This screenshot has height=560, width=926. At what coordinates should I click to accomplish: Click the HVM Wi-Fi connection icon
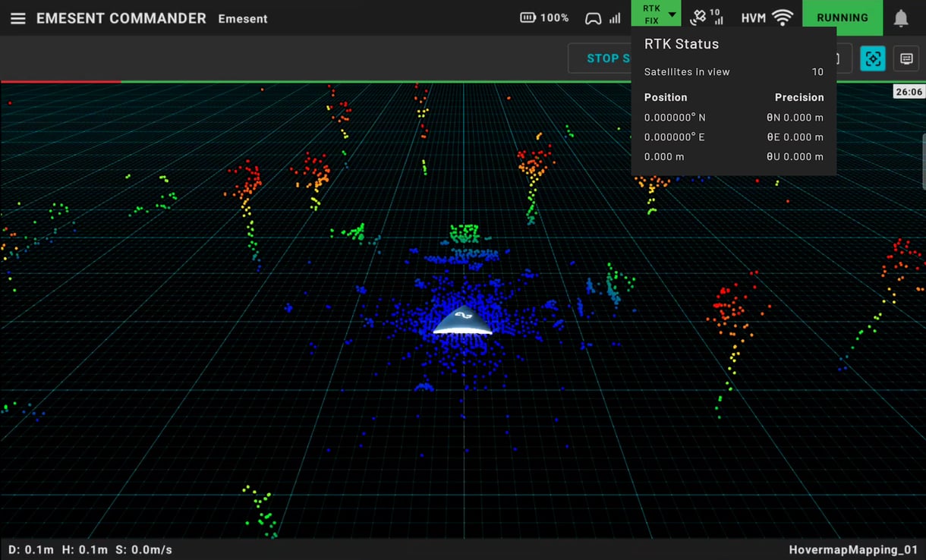782,17
